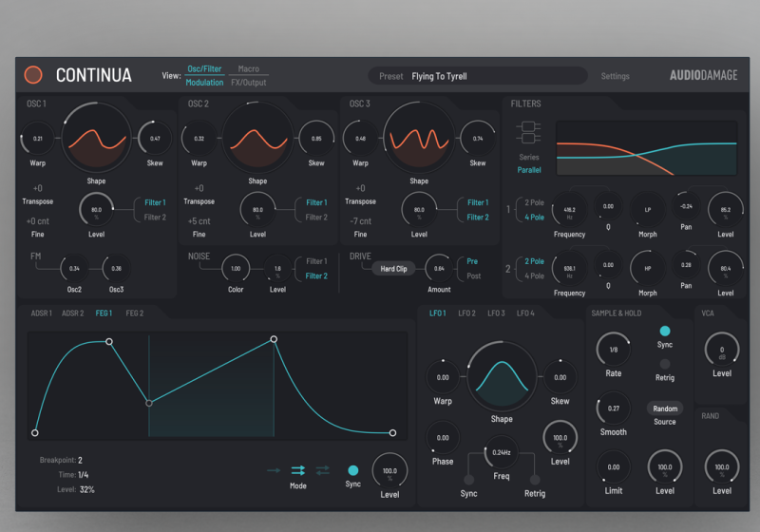Toggle the LFO 1 Retrig button

point(535,480)
